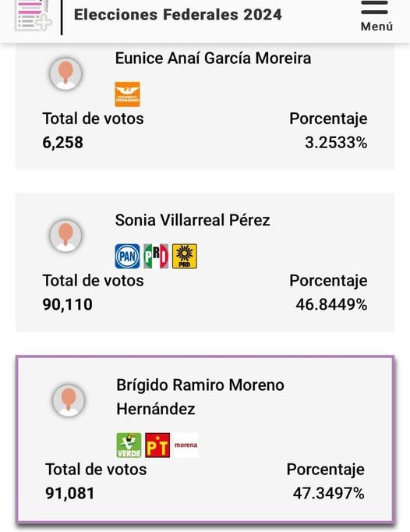Click the red PT party logo
Image resolution: width=410 pixels, height=532 pixels.
click(157, 445)
